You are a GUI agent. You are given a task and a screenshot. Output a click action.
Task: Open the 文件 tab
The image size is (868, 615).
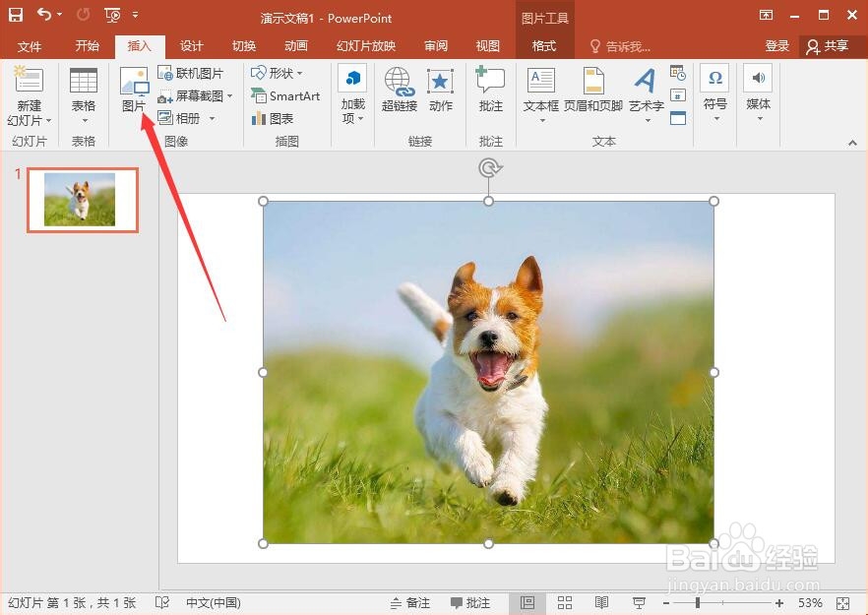tap(29, 46)
